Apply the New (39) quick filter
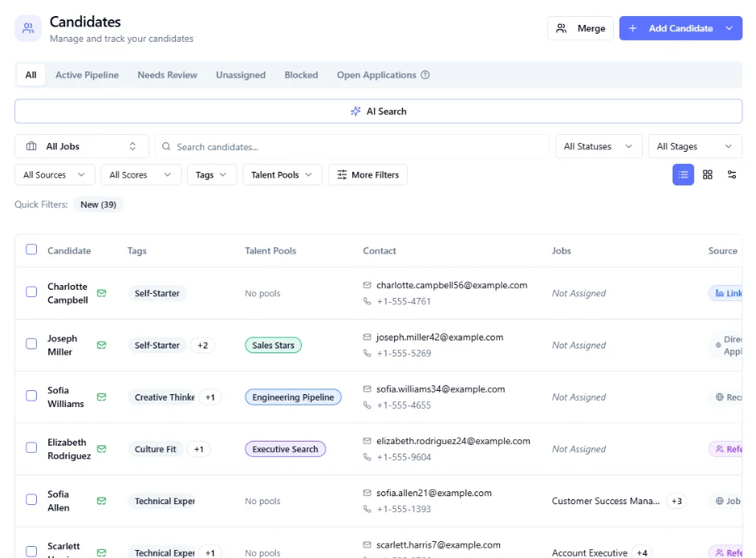The width and height of the screenshot is (756, 558). [x=99, y=205]
